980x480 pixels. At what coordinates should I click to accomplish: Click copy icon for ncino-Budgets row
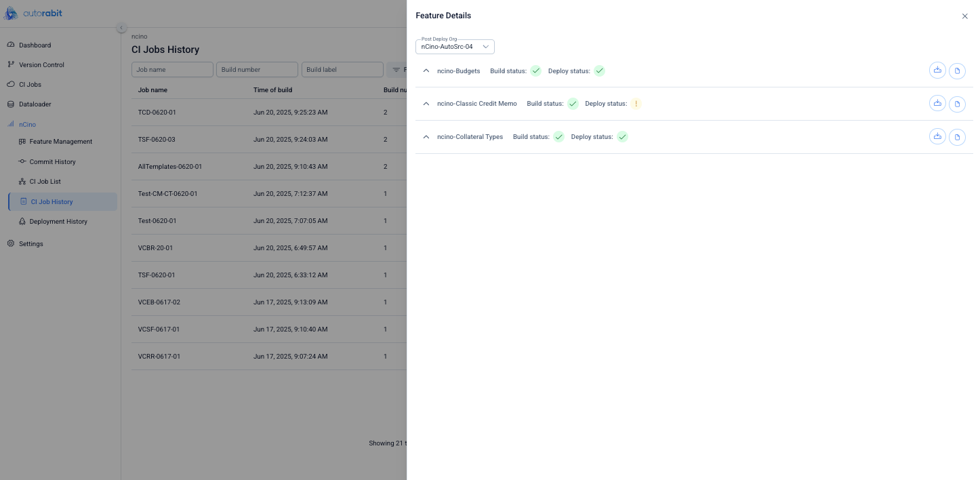coord(957,71)
